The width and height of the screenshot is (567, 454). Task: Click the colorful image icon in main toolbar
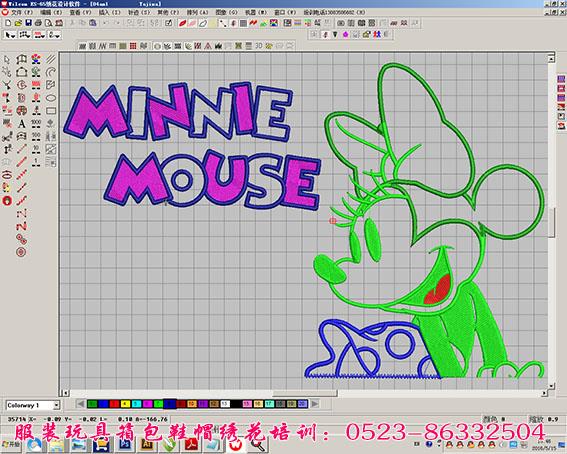(x=274, y=23)
